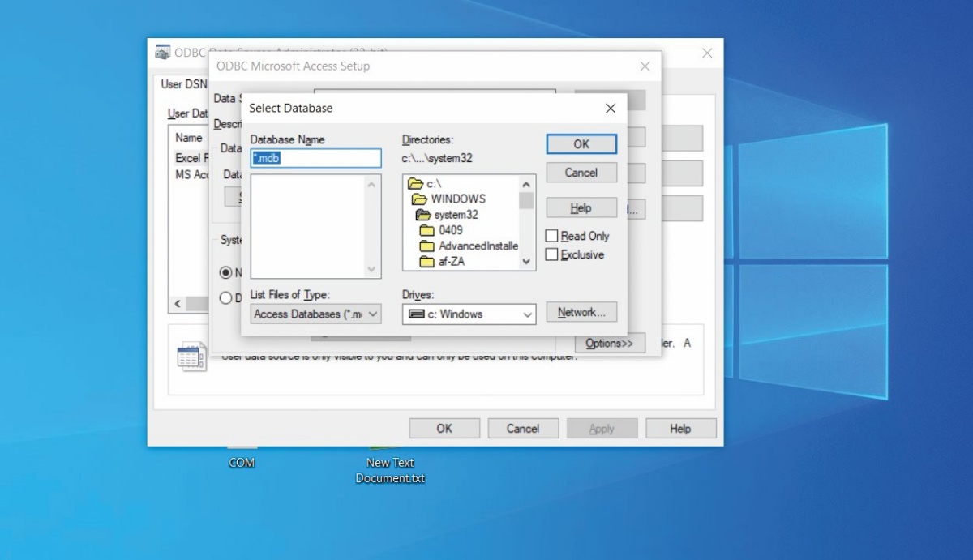Click the Directories list scroll-down arrow
The width and height of the screenshot is (973, 560).
(x=526, y=262)
